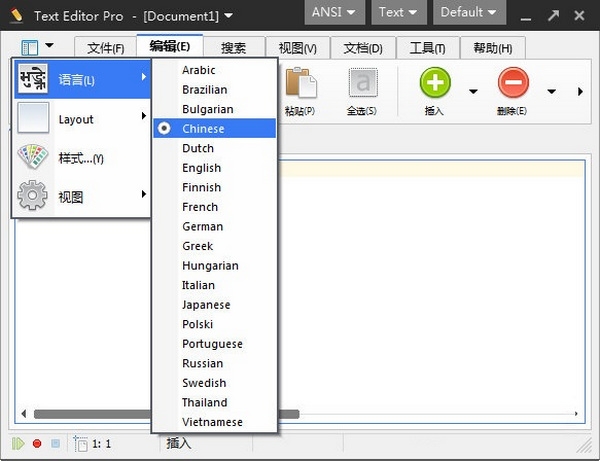Click the Select All icon
The height and width of the screenshot is (461, 600).
coord(363,82)
